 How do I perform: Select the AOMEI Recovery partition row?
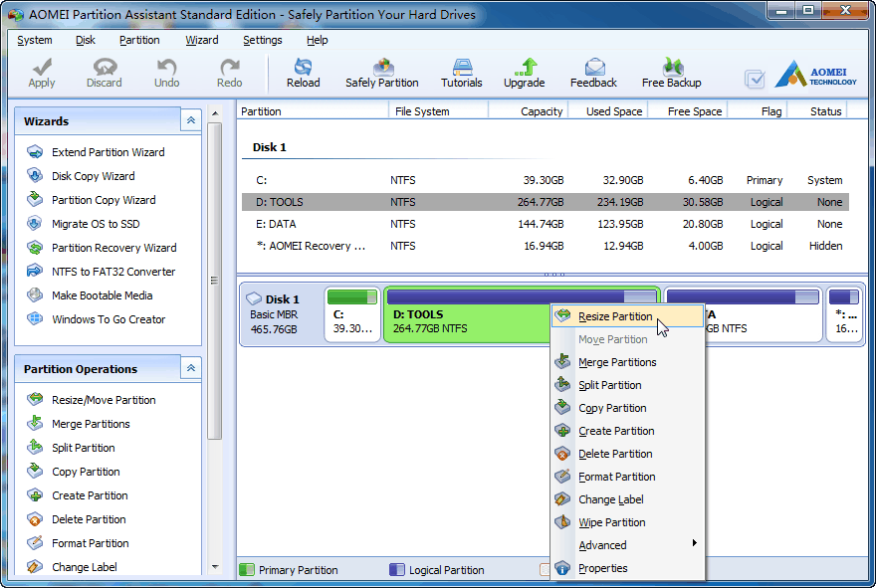(546, 246)
